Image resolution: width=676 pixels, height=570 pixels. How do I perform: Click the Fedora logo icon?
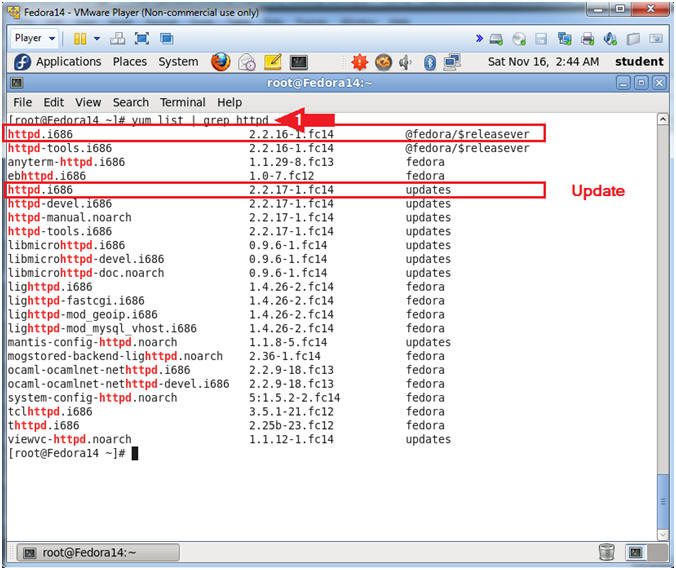(22, 62)
